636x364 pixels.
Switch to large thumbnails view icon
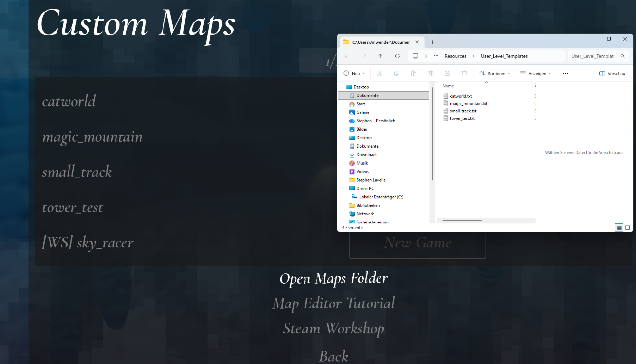pos(628,228)
